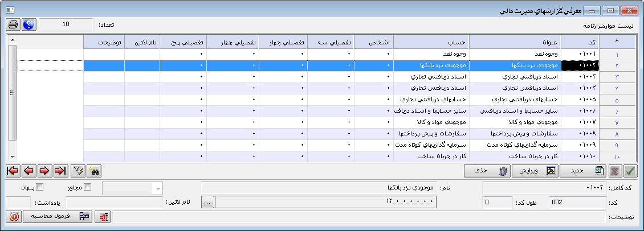
Task: Click the asterisk (*) column header
Action: tap(617, 42)
